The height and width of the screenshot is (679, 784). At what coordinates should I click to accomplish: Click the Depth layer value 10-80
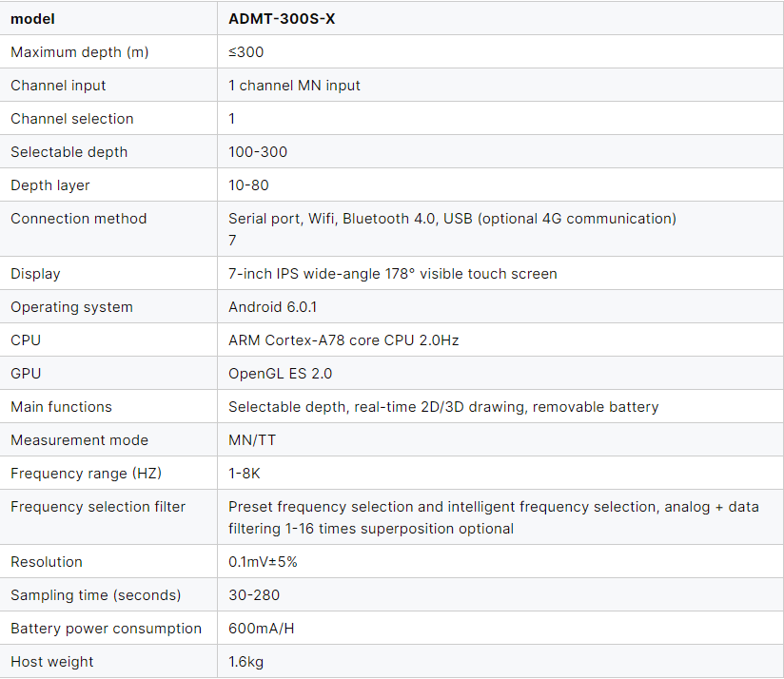coord(248,185)
